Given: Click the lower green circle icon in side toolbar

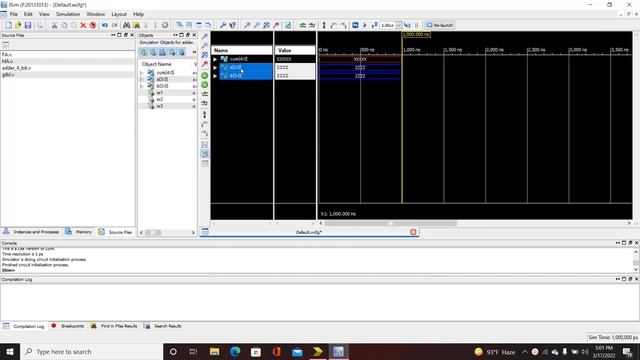Looking at the screenshot, I should pyautogui.click(x=205, y=85).
